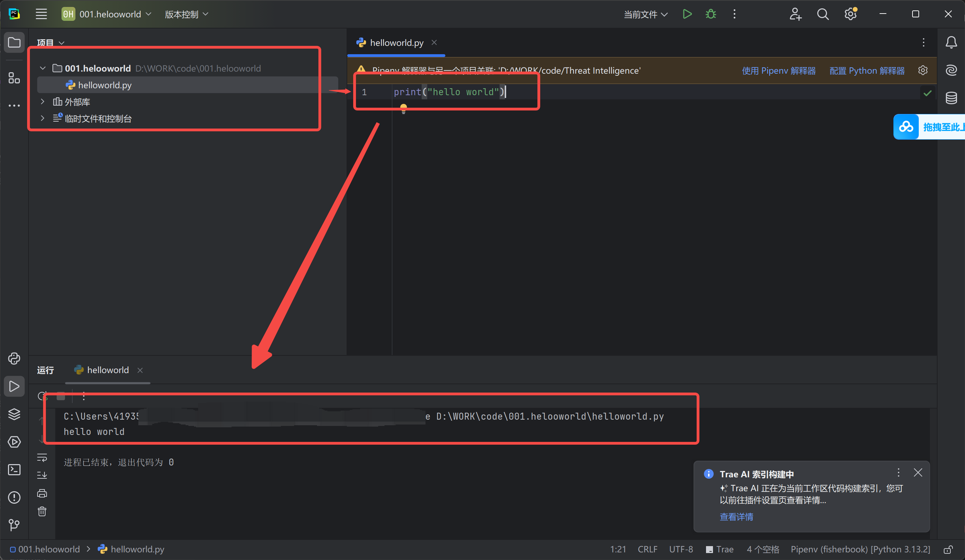Click 使用 Pipenv 解释器 link
This screenshot has width=965, height=560.
pos(779,71)
